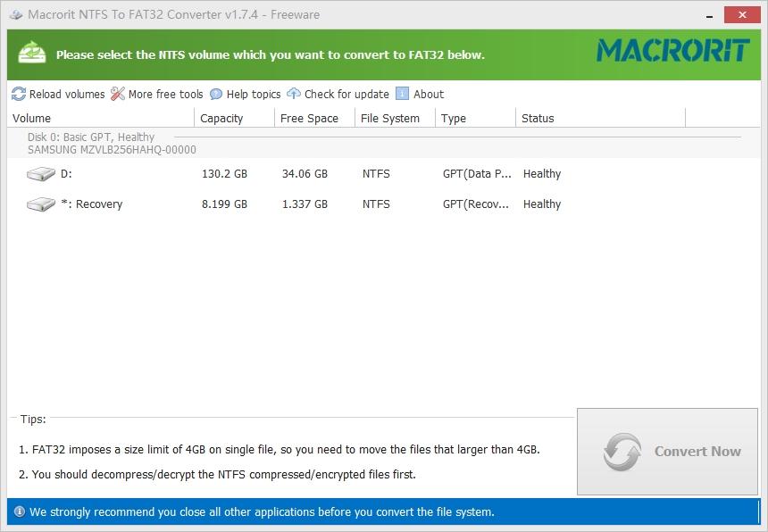
Task: Click GPT(Data P... type cell
Action: click(477, 174)
